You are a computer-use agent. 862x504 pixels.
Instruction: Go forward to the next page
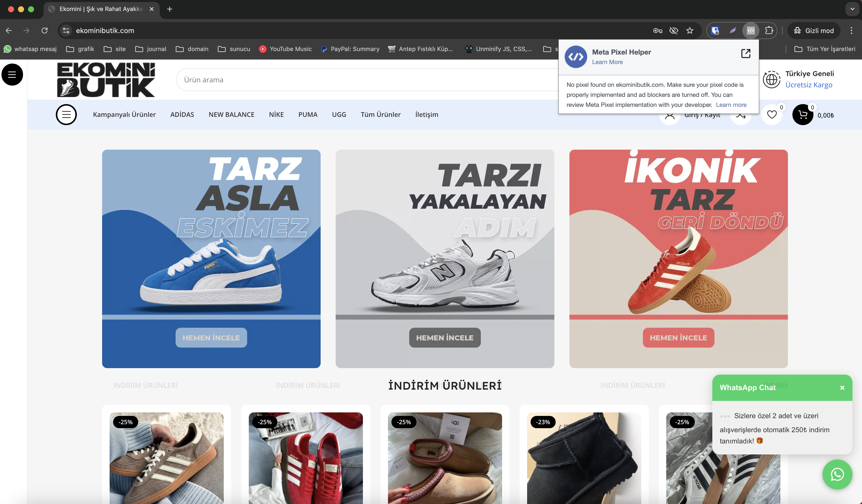point(27,31)
